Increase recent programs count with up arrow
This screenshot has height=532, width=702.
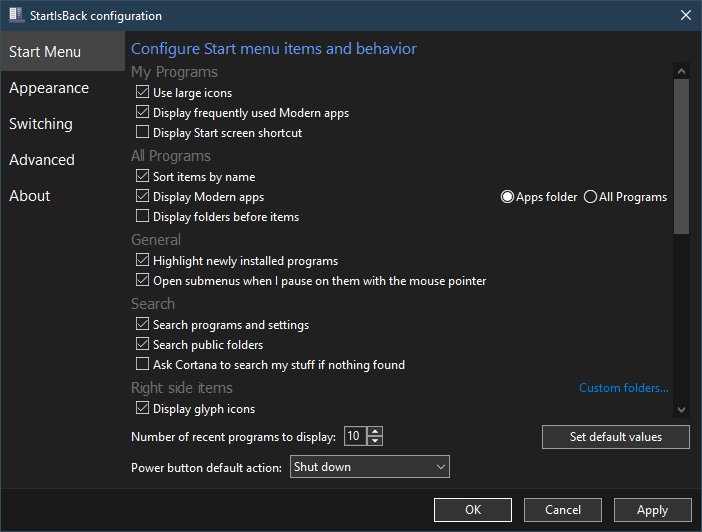pyautogui.click(x=375, y=431)
